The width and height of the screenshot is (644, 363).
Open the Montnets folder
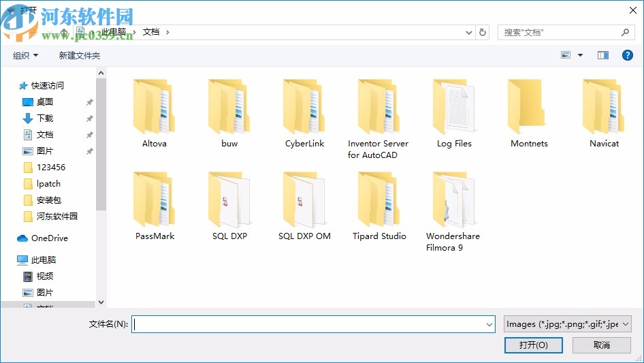[529, 114]
